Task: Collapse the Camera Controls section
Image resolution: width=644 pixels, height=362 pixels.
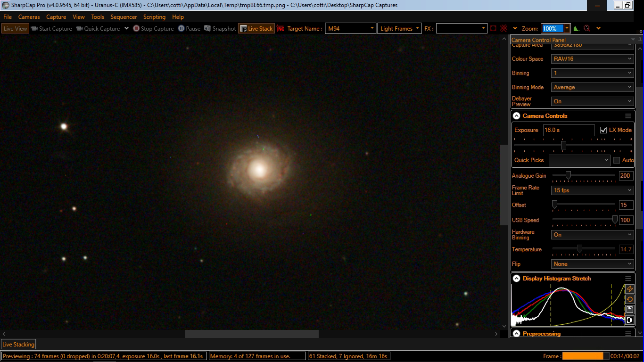Action: click(517, 116)
